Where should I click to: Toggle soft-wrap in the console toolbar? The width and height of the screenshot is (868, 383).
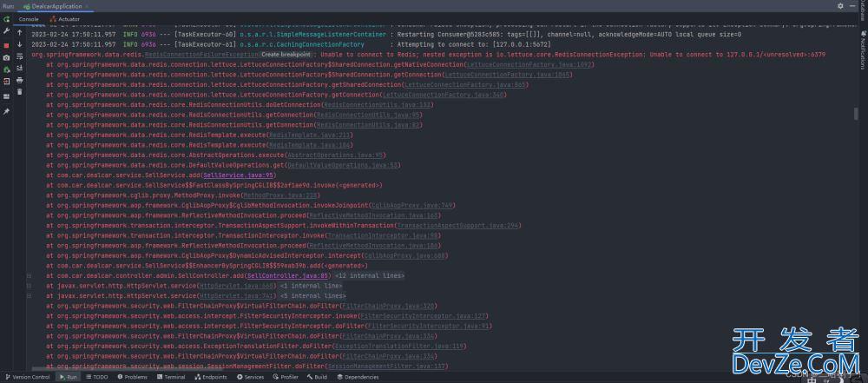pos(20,56)
